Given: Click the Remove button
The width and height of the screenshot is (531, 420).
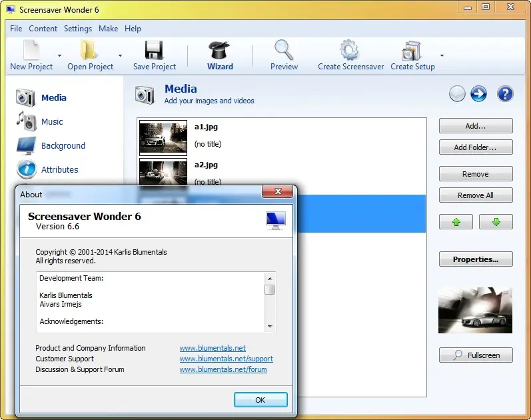Looking at the screenshot, I should tap(476, 174).
